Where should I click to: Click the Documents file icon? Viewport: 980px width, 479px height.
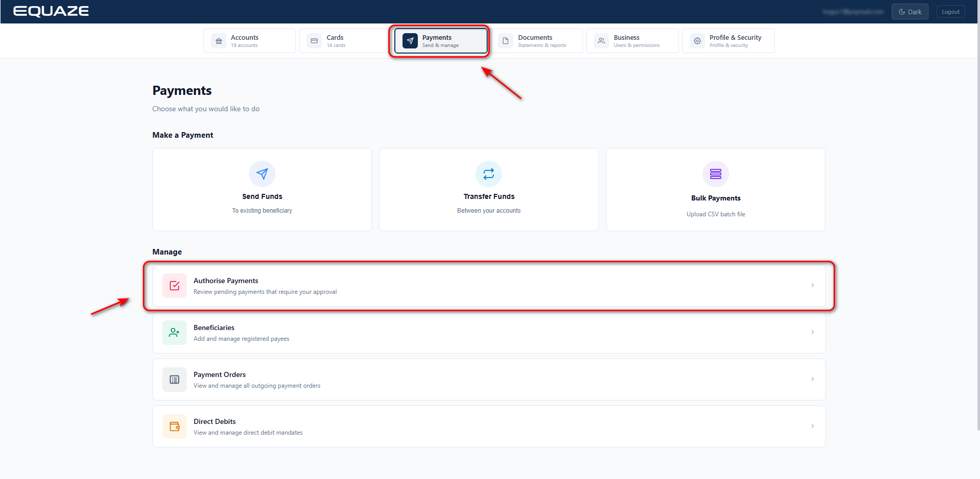506,41
